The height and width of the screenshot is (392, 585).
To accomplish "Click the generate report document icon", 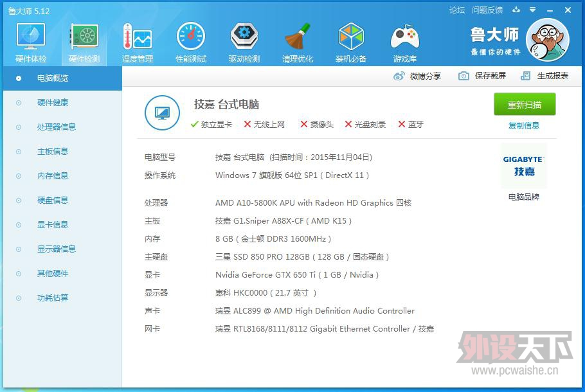I will coord(525,76).
